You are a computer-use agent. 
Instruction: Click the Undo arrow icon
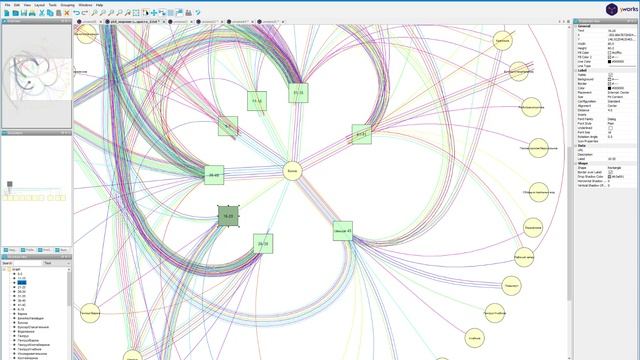pos(76,13)
